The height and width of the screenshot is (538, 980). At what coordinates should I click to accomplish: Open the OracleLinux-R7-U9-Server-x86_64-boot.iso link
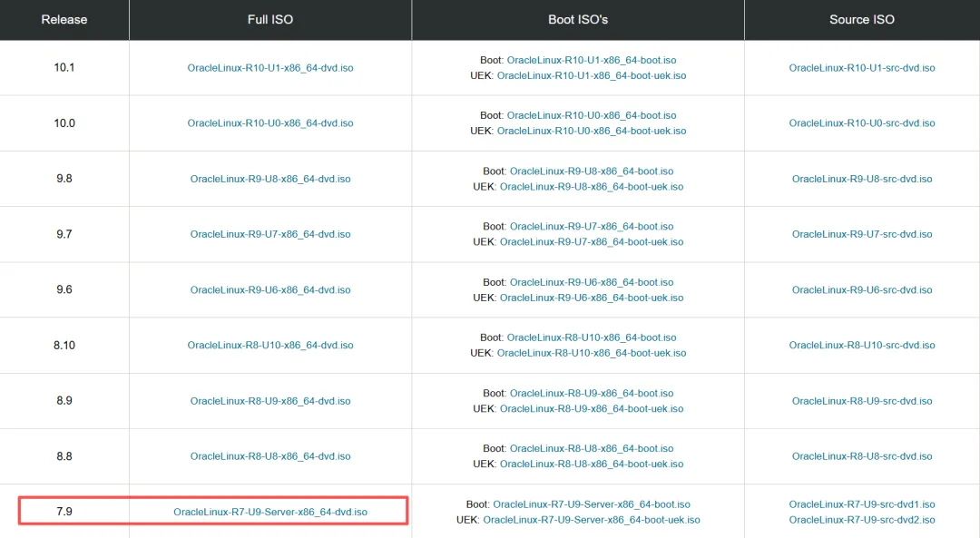(592, 504)
